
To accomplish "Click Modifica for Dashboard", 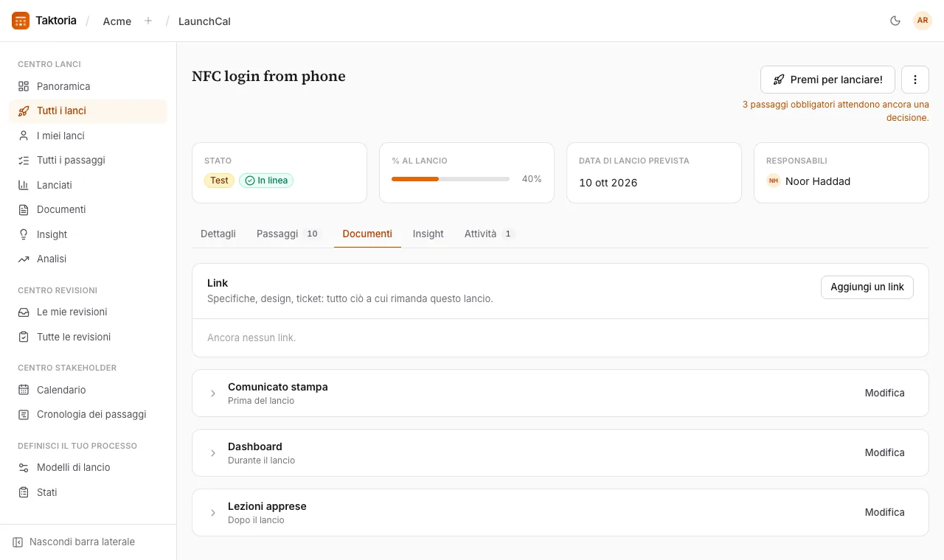I will pos(885,453).
